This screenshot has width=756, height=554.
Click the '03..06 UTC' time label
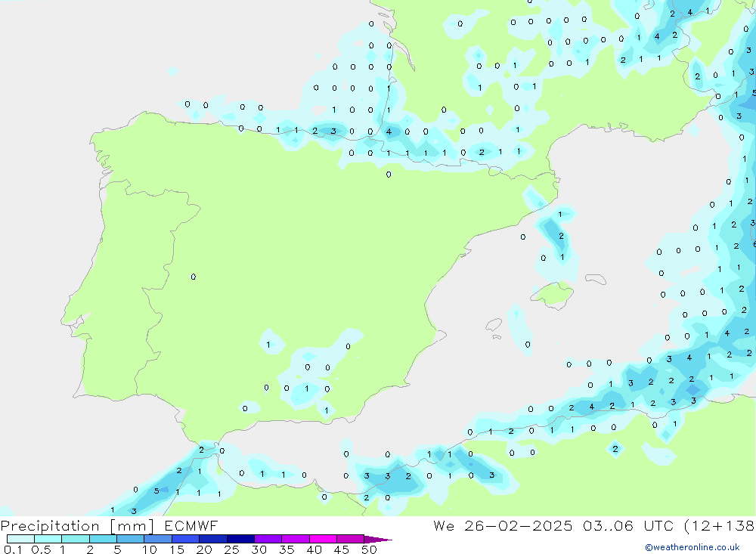pyautogui.click(x=628, y=525)
